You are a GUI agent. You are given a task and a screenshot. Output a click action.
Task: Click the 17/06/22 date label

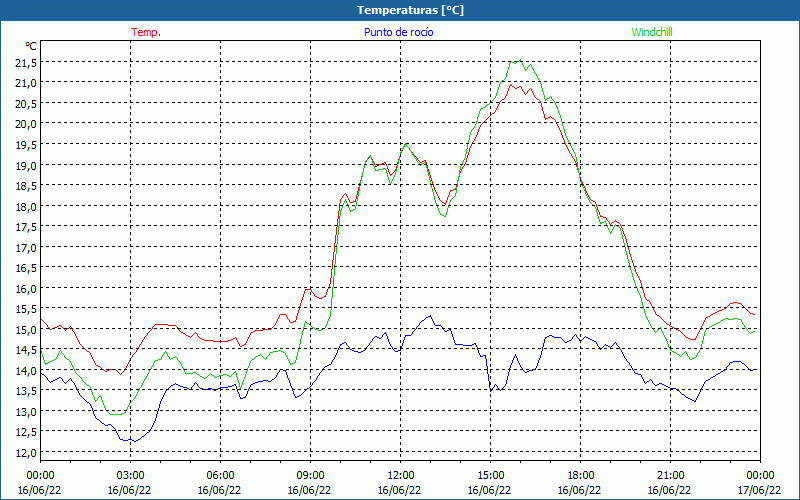(759, 490)
